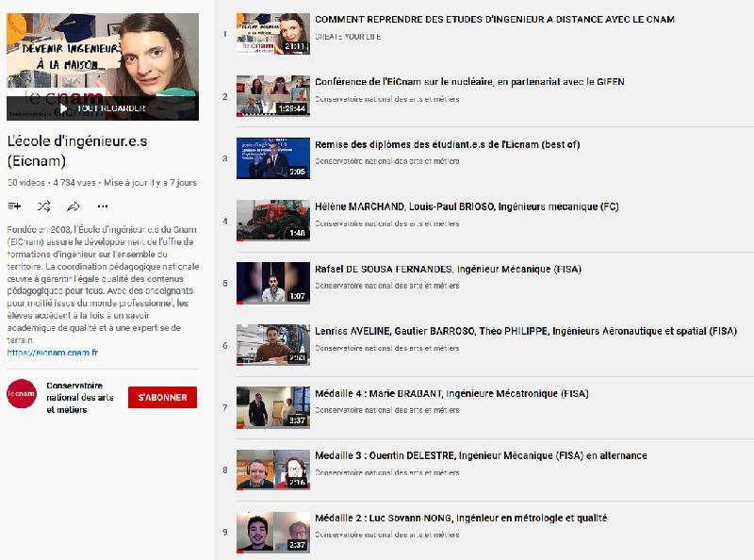Open title Medaille 3 : Quentin DELESTRE
The height and width of the screenshot is (560, 754).
[x=481, y=455]
